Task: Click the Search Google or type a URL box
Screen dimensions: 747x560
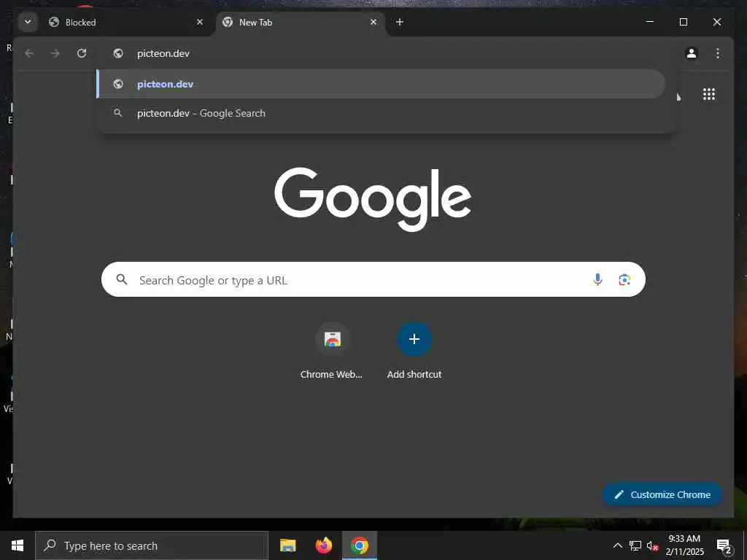Action: [x=373, y=279]
